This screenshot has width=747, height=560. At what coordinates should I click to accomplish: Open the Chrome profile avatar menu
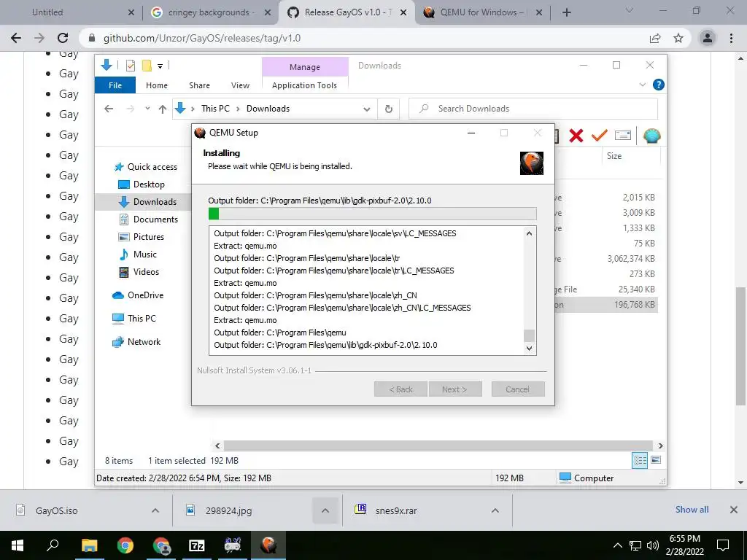708,38
